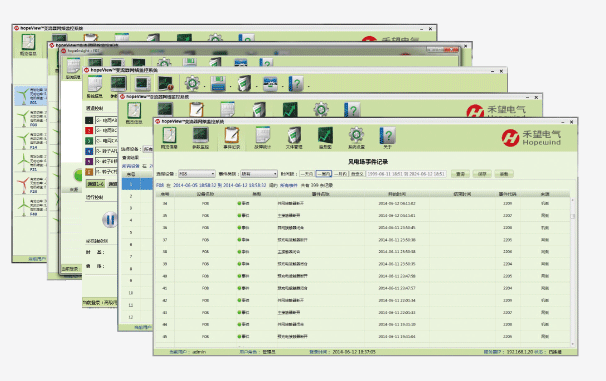Image resolution: width=606 pixels, height=381 pixels.
Task: Click the gear icon in third window toolbar
Action: click(192, 83)
